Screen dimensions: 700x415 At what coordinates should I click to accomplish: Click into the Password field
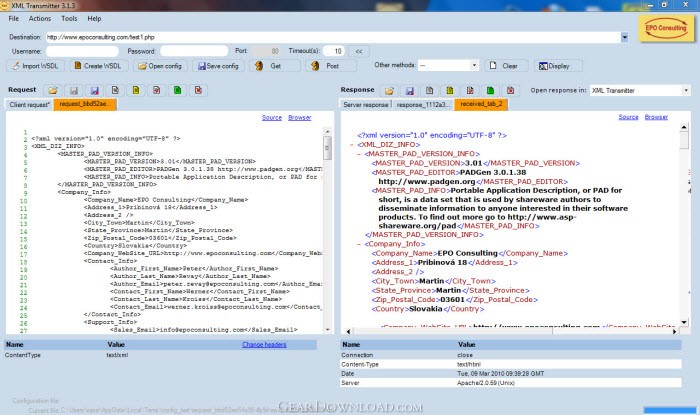tap(194, 51)
